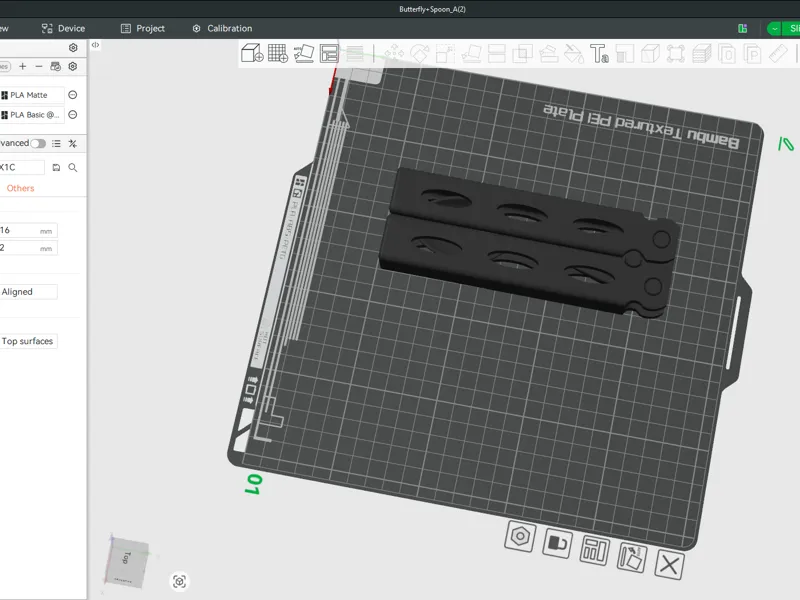Select the Seam painting bucket tool

click(x=574, y=53)
